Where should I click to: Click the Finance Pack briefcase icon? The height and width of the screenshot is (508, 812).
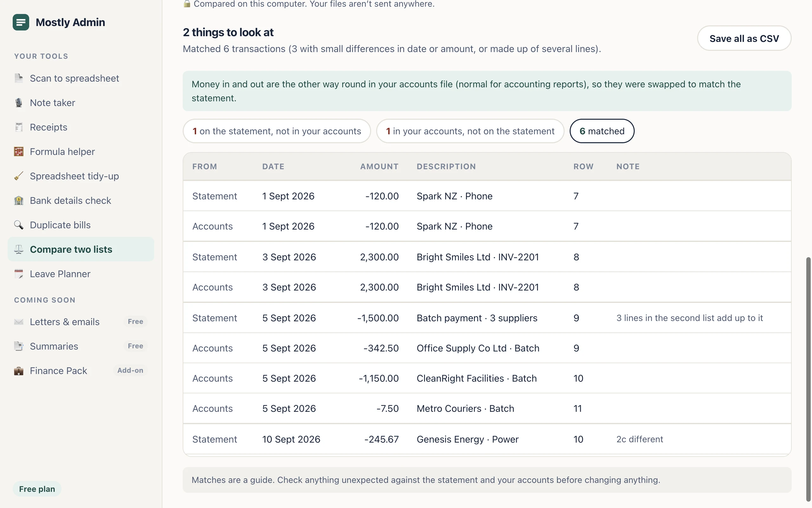(x=19, y=371)
